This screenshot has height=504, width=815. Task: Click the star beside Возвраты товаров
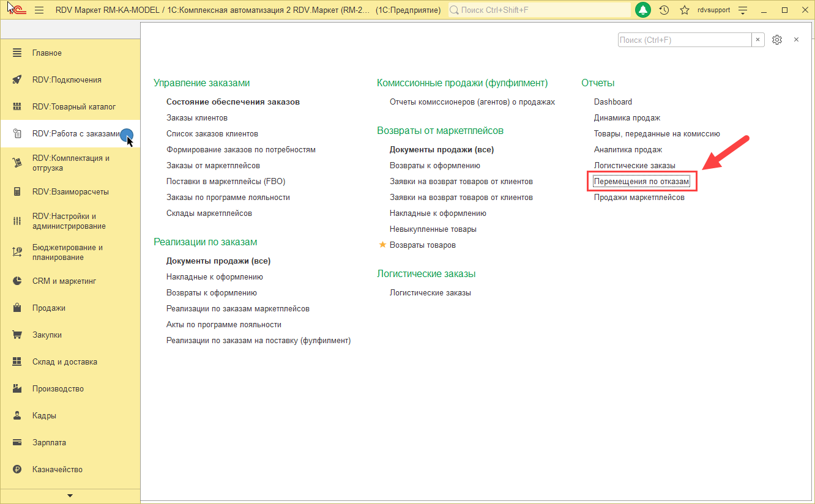(382, 245)
